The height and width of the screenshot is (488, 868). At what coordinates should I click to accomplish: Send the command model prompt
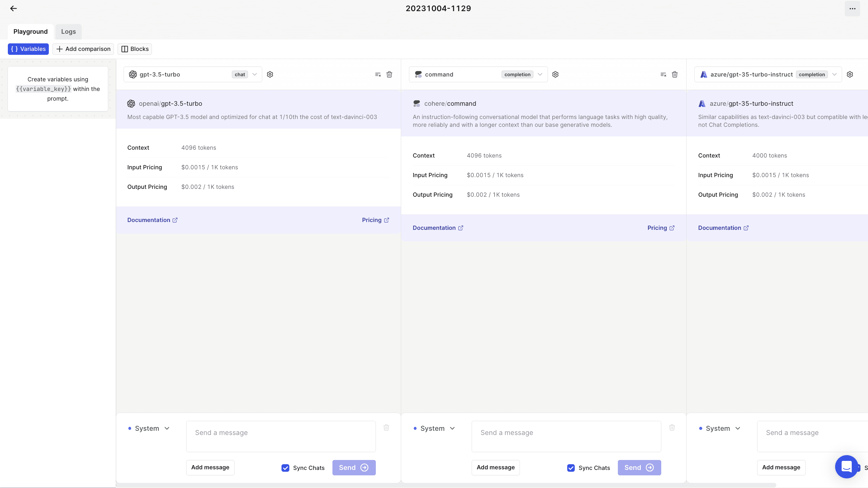coord(639,468)
